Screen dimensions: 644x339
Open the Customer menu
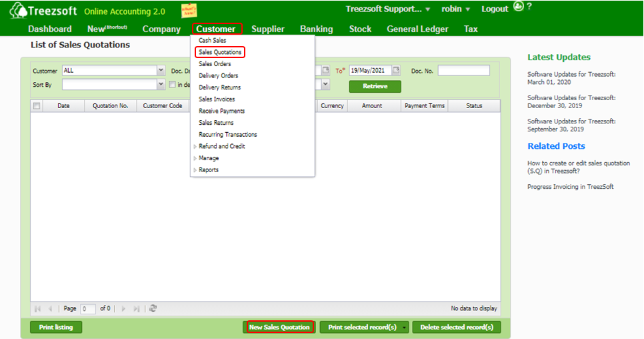216,29
